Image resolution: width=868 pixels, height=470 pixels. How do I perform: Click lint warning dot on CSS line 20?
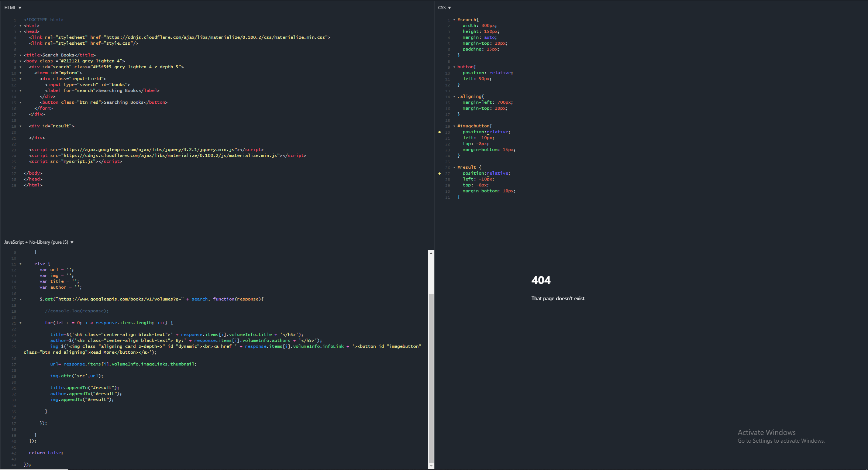439,132
